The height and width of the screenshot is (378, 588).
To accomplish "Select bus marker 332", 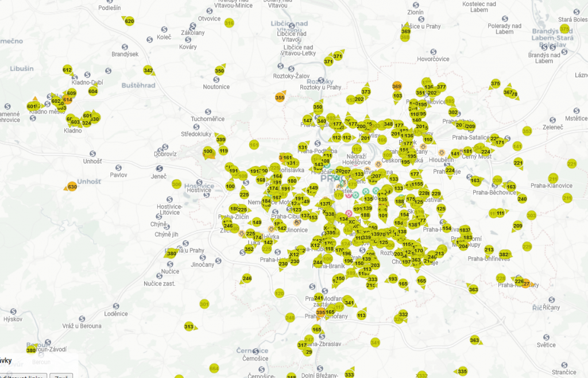I will [403, 314].
